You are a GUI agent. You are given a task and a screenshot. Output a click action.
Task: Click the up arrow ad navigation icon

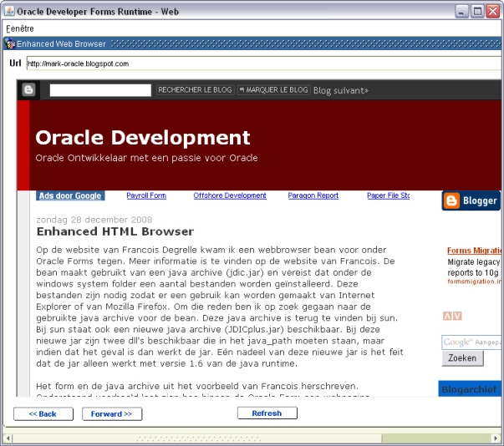[x=447, y=316]
